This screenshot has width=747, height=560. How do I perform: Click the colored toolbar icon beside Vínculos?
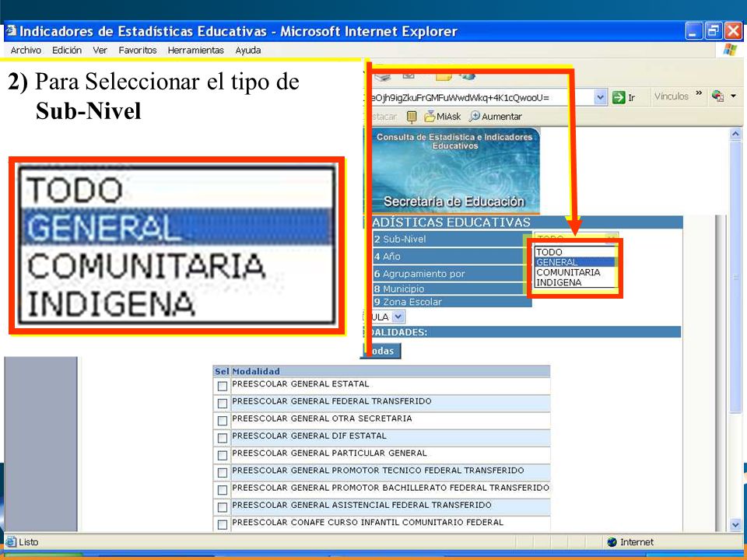(x=718, y=96)
